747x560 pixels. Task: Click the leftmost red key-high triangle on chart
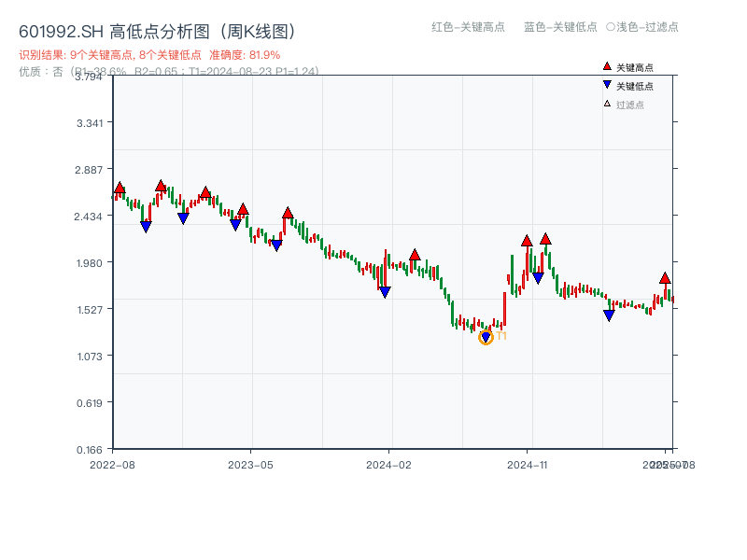(x=120, y=189)
